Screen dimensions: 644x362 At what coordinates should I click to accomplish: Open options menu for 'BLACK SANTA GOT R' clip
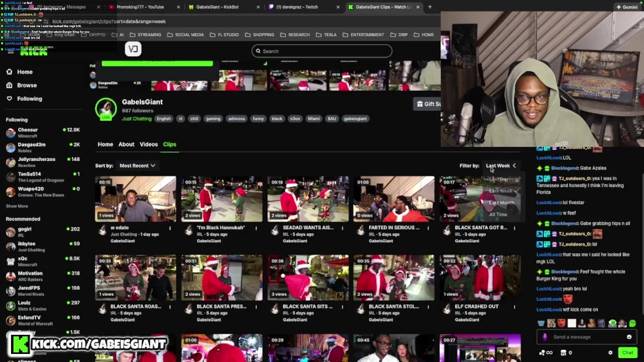514,228
